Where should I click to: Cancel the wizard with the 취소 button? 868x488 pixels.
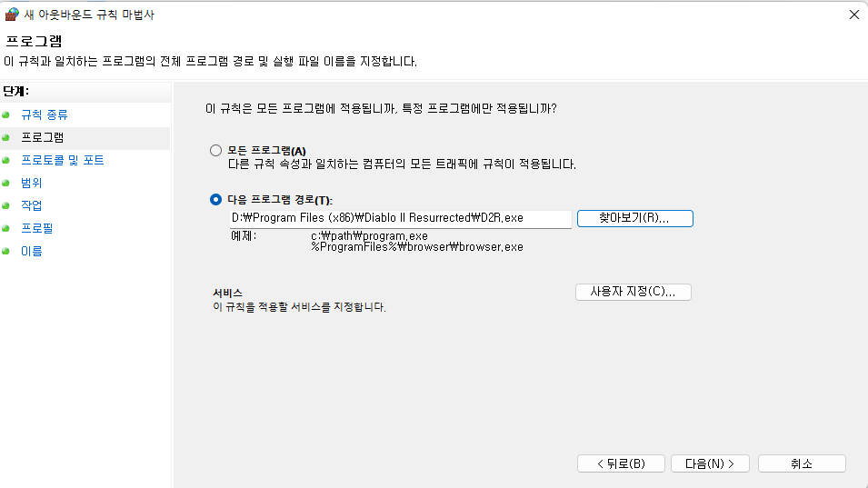(802, 463)
